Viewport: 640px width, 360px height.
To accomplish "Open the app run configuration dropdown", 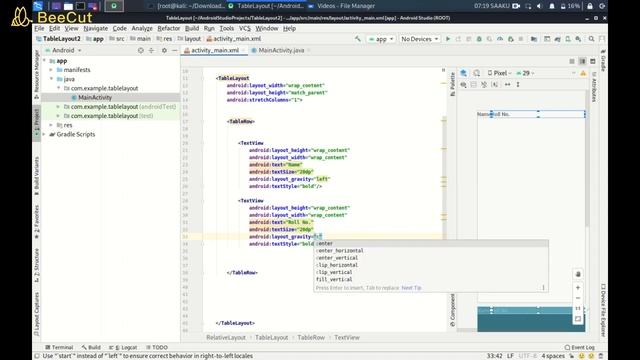I will click(381, 39).
